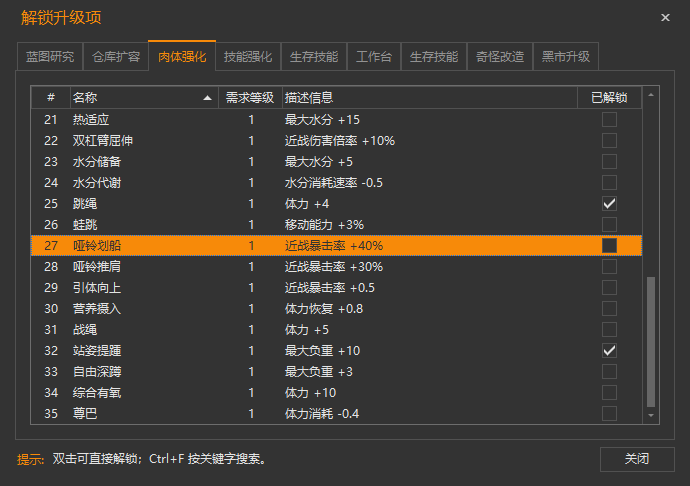The height and width of the screenshot is (486, 690).
Task: Click the sort arrow in the 名称 column header
Action: point(208,98)
